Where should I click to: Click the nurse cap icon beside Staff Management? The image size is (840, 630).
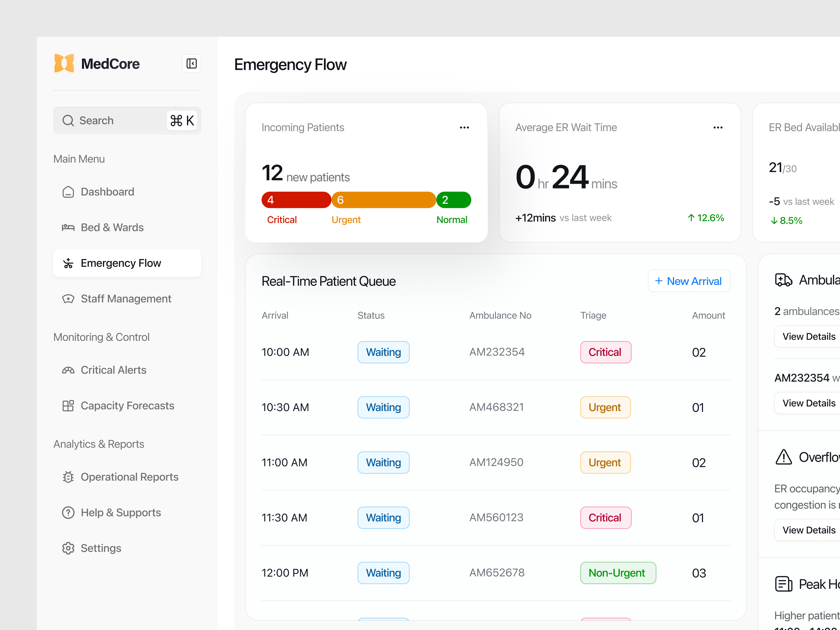[x=68, y=299]
